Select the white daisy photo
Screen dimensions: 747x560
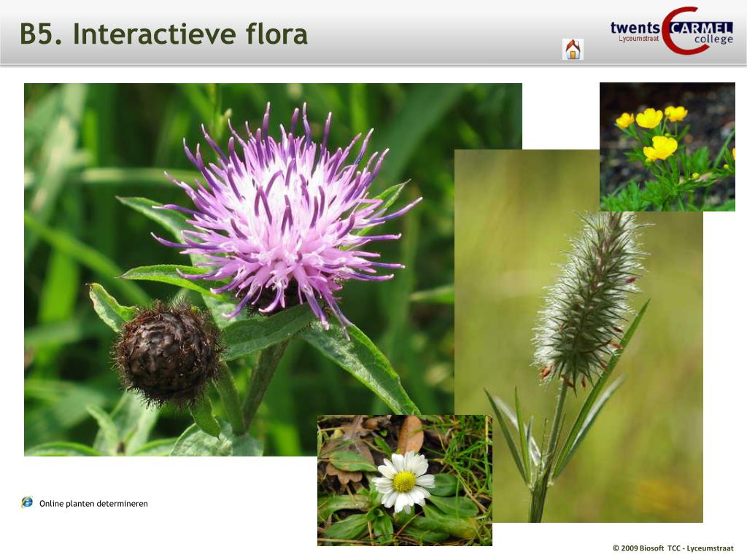(x=404, y=480)
